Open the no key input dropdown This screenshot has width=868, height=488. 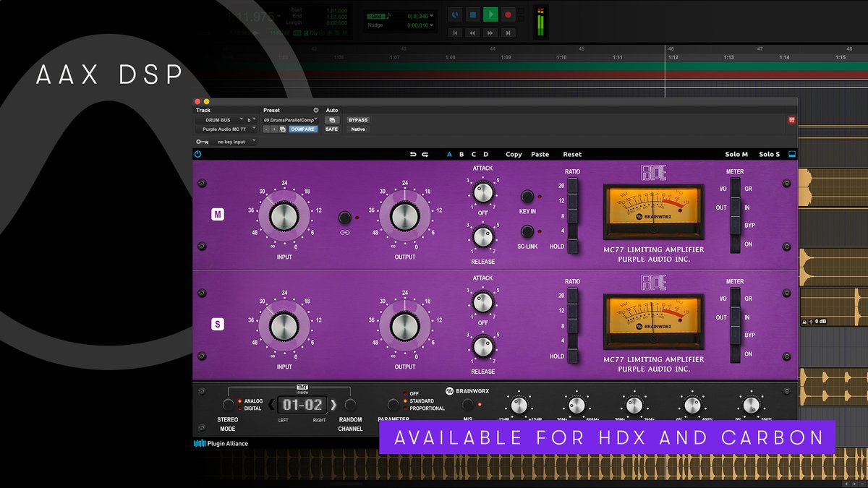[x=233, y=142]
